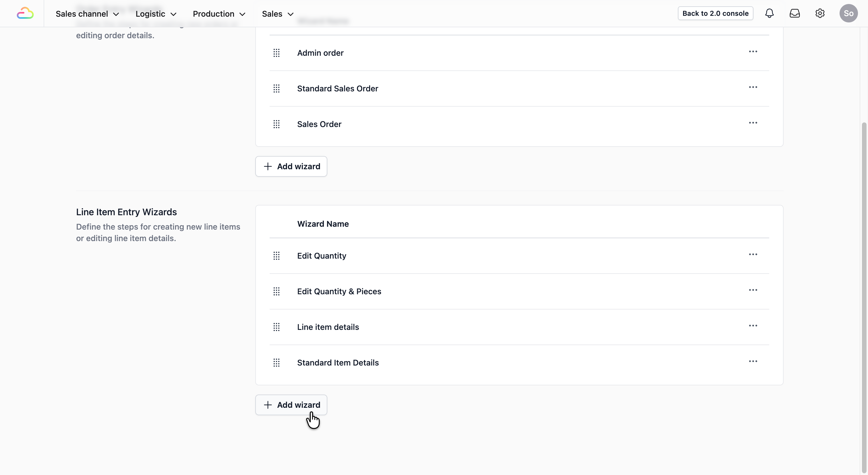Expand the Production dropdown menu
The height and width of the screenshot is (475, 868).
pos(219,14)
